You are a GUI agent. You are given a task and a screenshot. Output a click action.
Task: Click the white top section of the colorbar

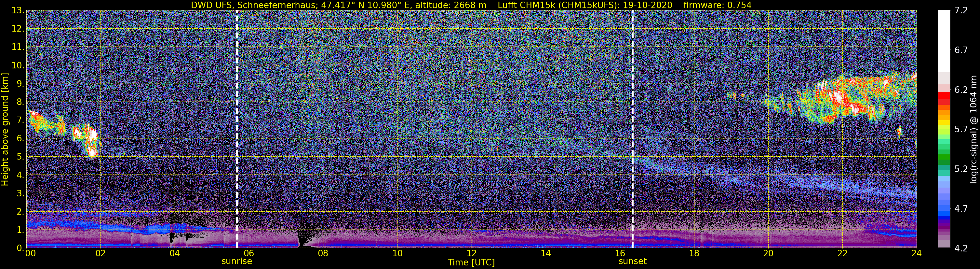tap(944, 41)
